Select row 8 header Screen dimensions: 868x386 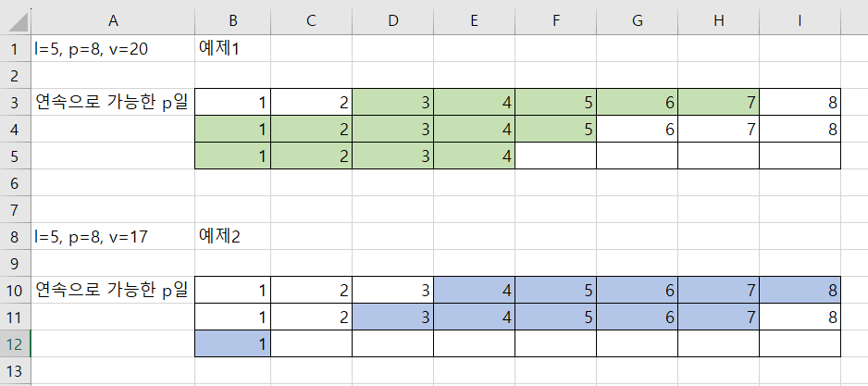pos(15,236)
